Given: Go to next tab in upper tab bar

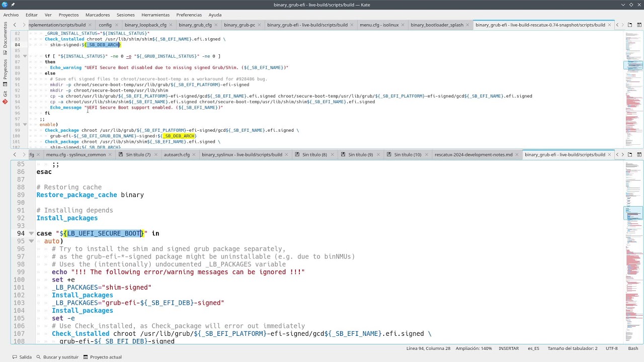Looking at the screenshot, I should (24, 25).
